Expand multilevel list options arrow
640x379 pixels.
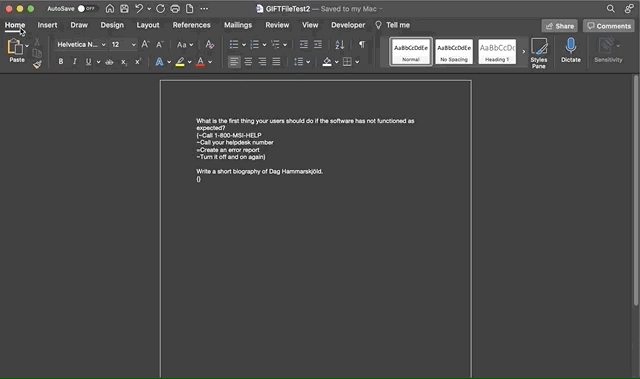pyautogui.click(x=285, y=44)
